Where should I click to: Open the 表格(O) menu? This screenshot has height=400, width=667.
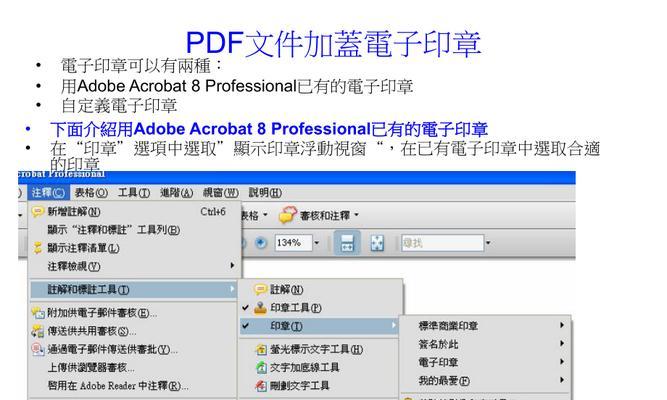click(x=91, y=193)
